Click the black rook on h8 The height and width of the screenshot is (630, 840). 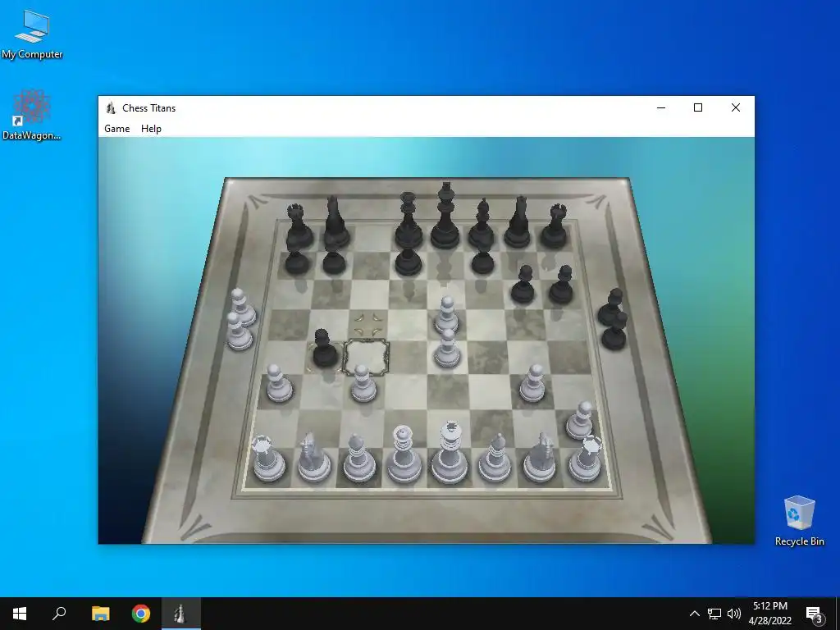tap(555, 226)
